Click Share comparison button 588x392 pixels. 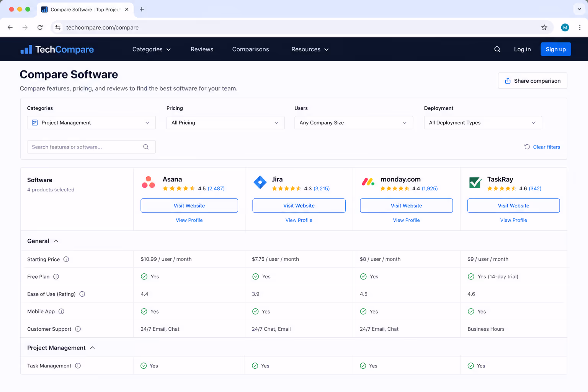(x=532, y=81)
